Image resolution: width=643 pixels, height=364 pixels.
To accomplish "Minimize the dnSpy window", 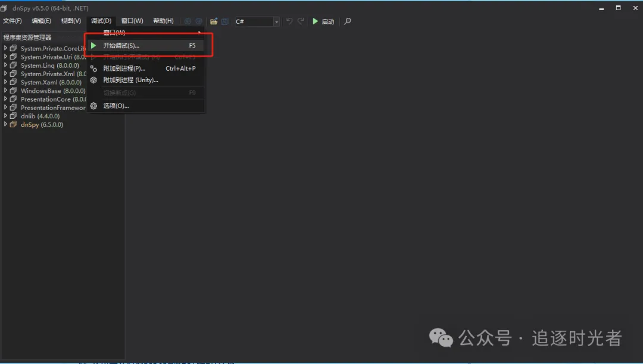I will (x=601, y=8).
